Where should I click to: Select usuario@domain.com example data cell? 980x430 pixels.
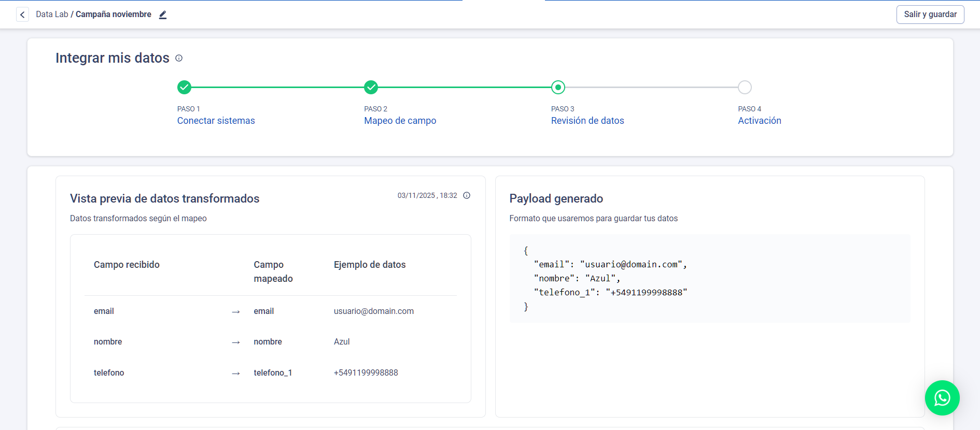point(373,311)
